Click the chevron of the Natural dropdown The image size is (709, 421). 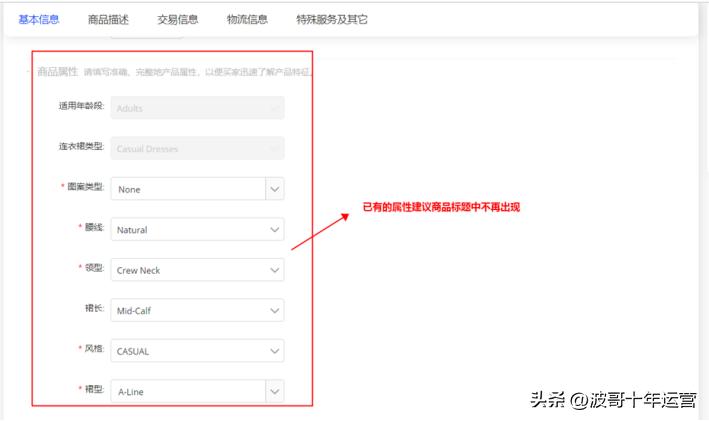(x=274, y=230)
